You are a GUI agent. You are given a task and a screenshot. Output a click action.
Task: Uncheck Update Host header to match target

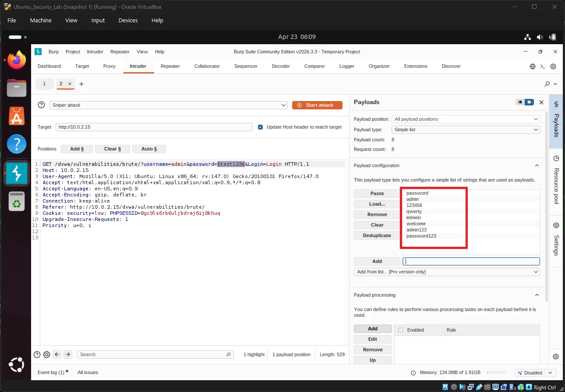261,127
